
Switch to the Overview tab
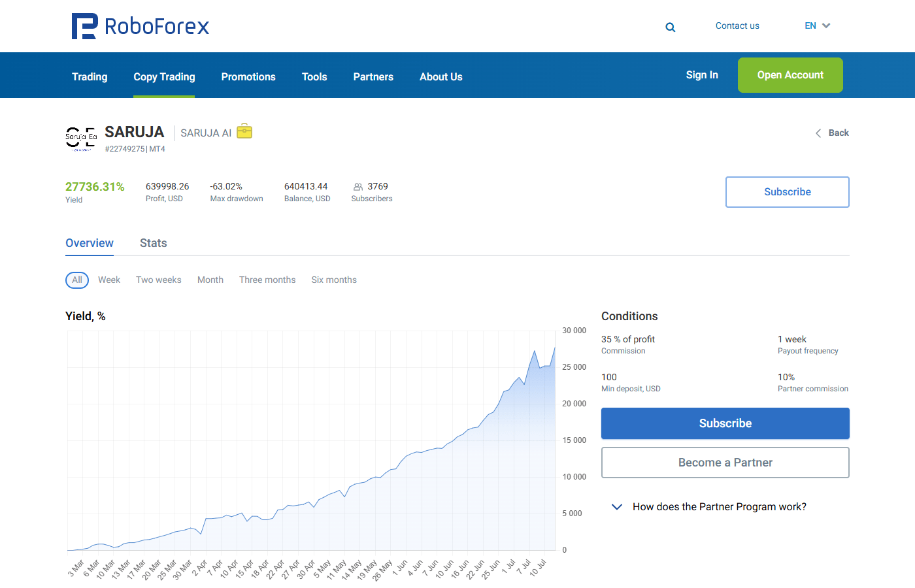(90, 243)
